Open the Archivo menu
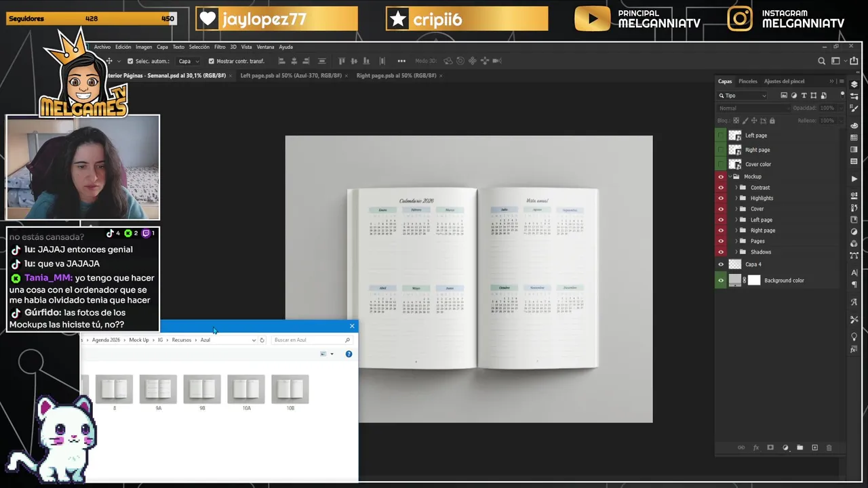This screenshot has width=868, height=488. [102, 47]
